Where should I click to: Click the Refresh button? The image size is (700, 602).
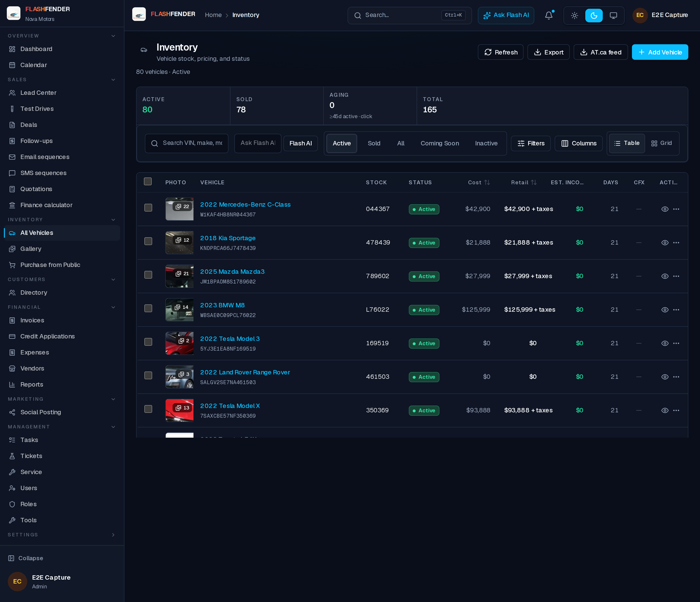[x=500, y=52]
